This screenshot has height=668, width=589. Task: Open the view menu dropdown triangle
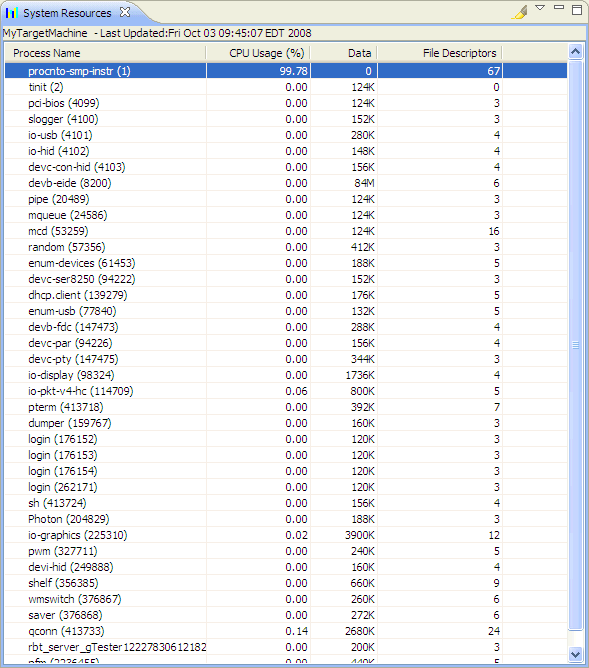click(x=540, y=8)
